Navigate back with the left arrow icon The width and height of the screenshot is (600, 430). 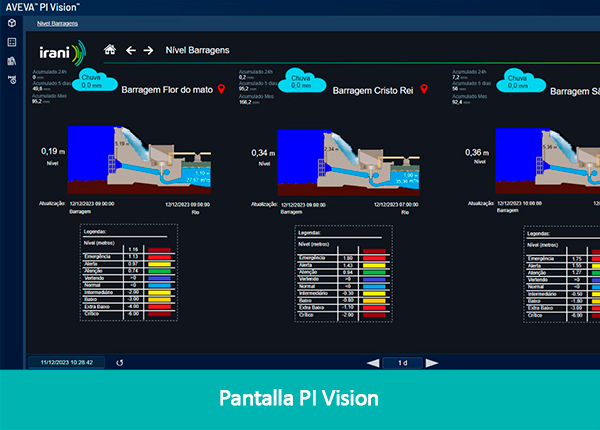point(131,50)
